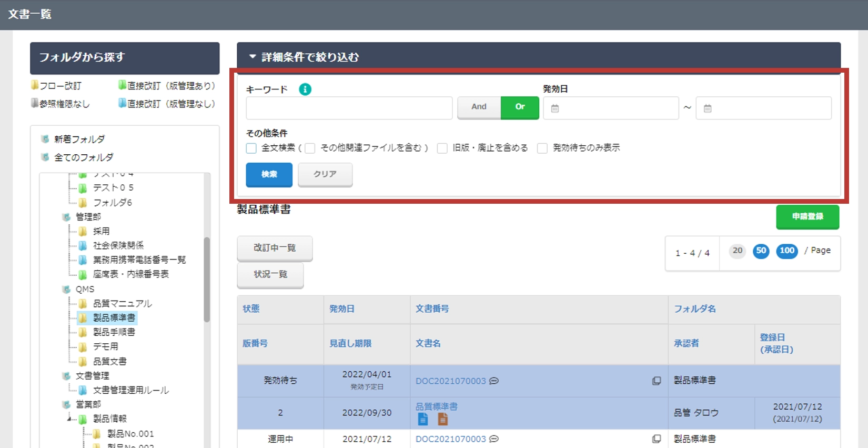The width and height of the screenshot is (868, 448).
Task: Sort by 見直し期限 column header
Action: (350, 343)
